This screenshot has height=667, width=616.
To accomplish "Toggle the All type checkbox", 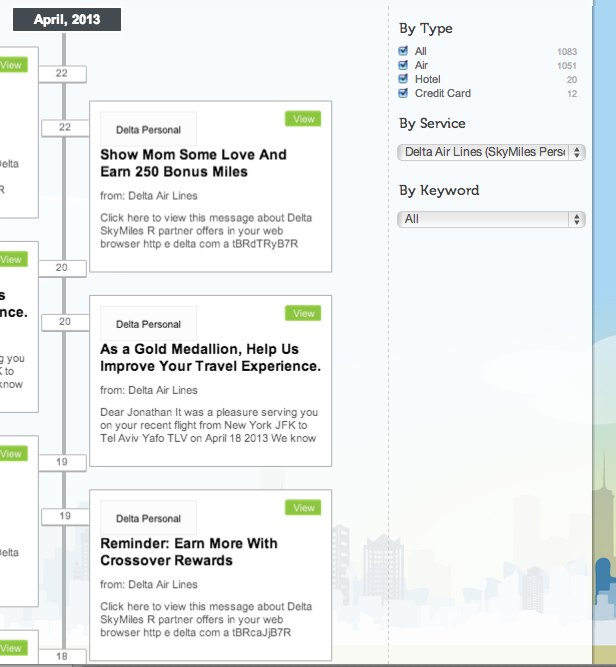I will click(403, 51).
